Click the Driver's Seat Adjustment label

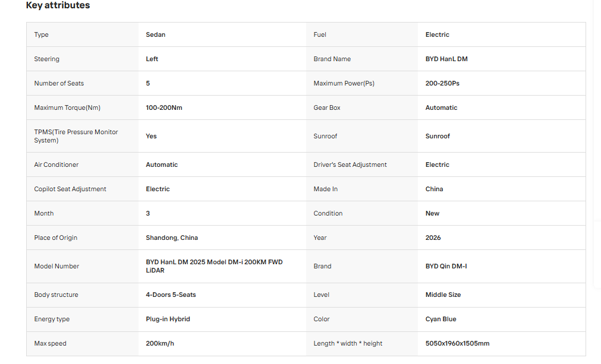click(350, 164)
